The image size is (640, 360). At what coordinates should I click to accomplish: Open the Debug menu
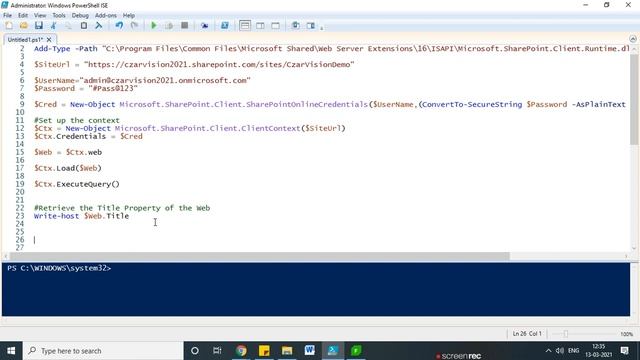pos(80,16)
